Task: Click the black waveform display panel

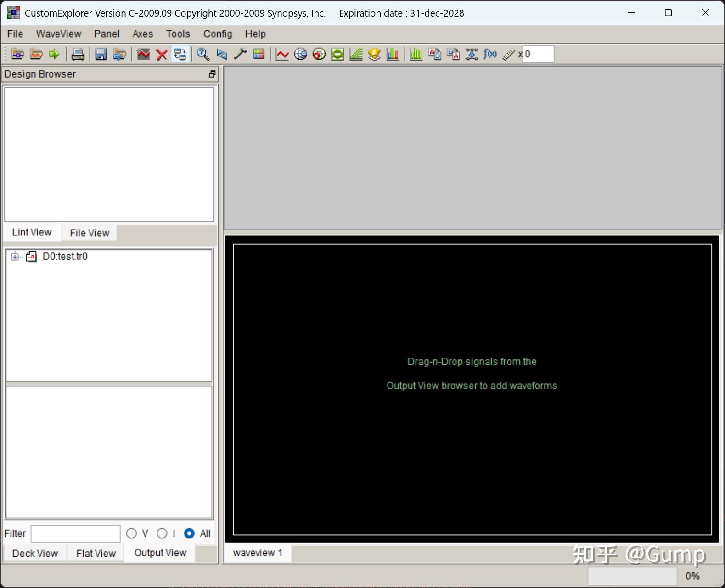Action: point(472,389)
